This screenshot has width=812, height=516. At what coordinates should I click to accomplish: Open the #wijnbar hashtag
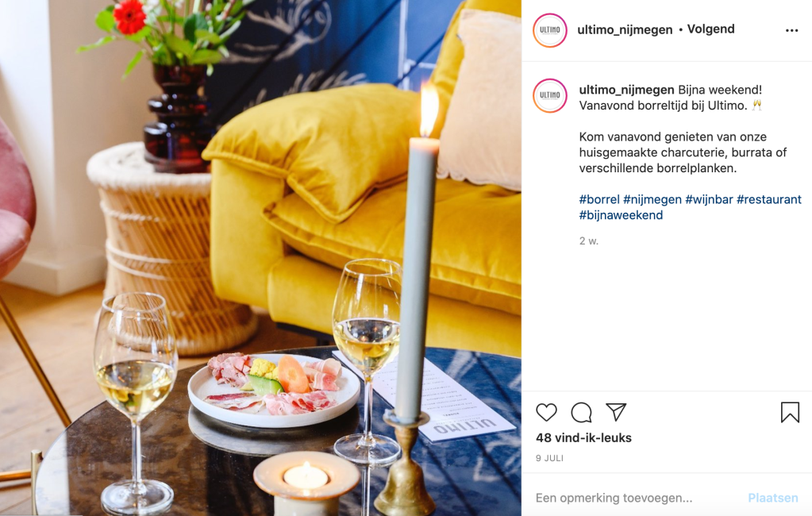coord(709,199)
